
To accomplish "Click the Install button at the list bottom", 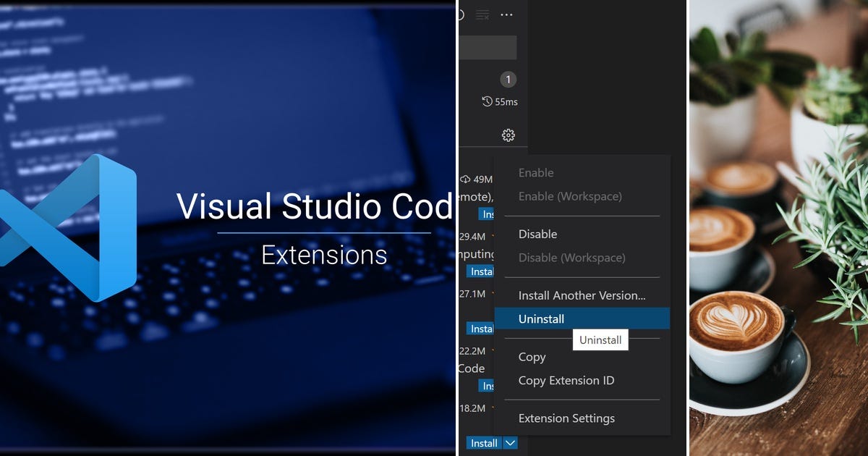I will (x=484, y=443).
